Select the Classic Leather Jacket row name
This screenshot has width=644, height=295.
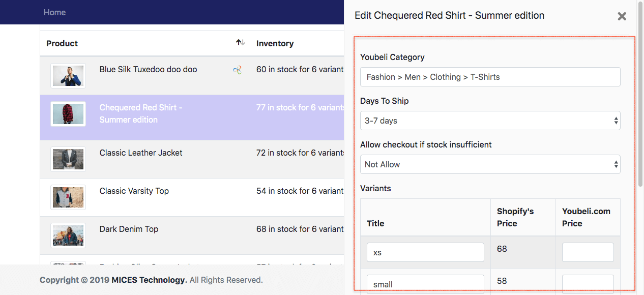point(141,153)
